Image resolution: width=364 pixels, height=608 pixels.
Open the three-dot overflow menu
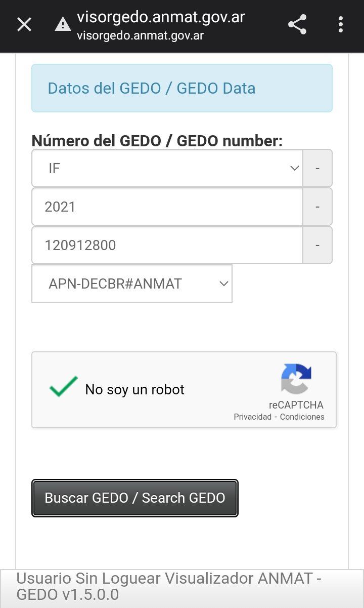pos(341,24)
